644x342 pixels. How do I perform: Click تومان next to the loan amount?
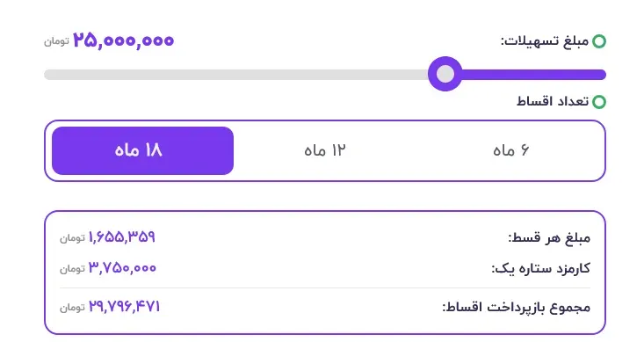[x=56, y=41]
